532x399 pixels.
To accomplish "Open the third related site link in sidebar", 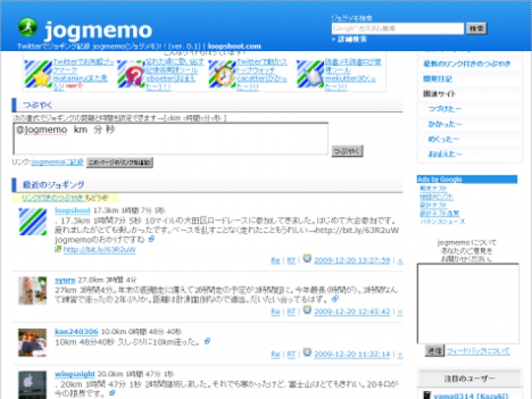I will coord(444,139).
